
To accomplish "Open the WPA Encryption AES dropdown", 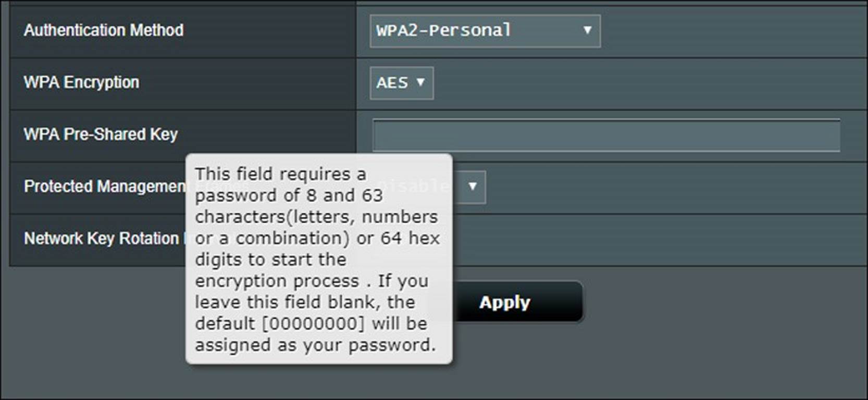I will point(401,83).
